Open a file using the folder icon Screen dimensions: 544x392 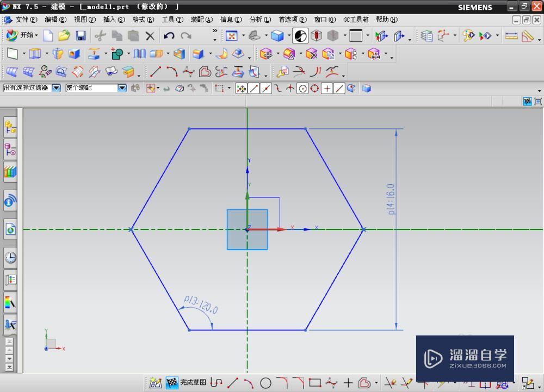[64, 35]
